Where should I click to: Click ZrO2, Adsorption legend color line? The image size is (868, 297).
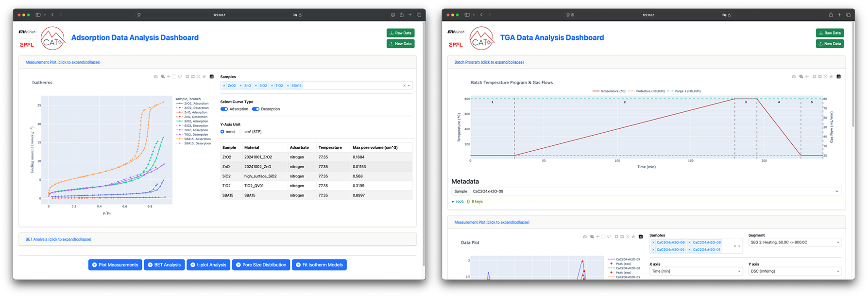[x=179, y=104]
